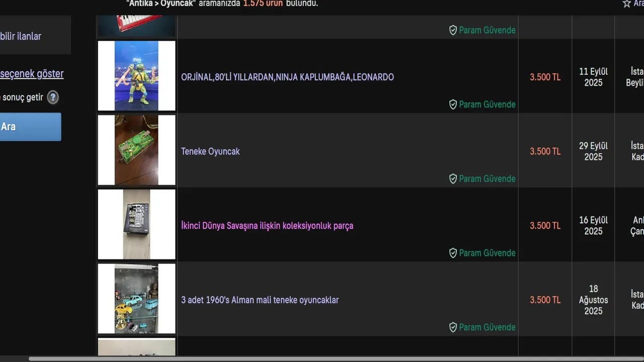Click Param Güvende shield in 1960's Alman row
Viewport: 644px width, 362px height.
click(x=453, y=327)
